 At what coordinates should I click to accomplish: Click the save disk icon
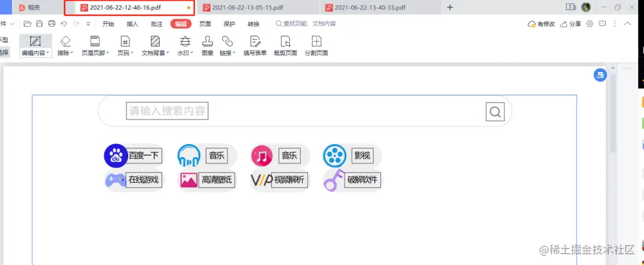click(39, 24)
